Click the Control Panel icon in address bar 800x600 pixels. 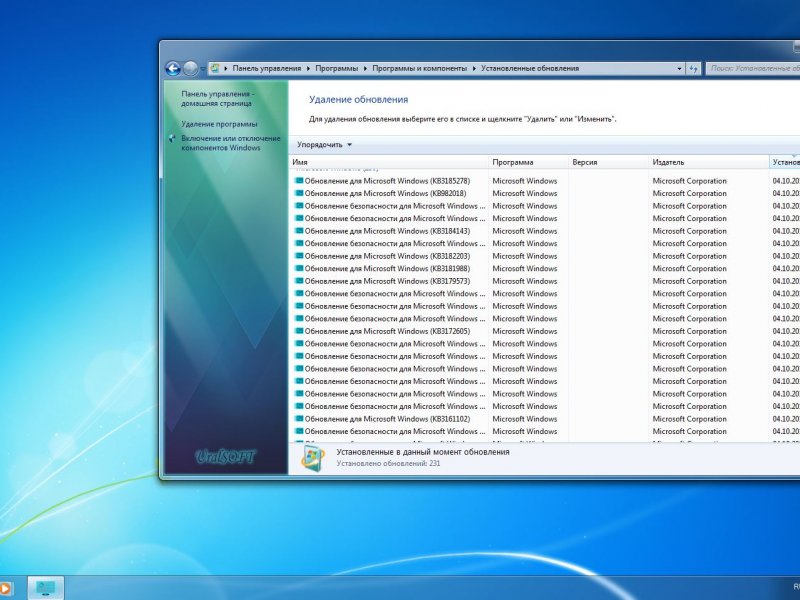[x=215, y=68]
